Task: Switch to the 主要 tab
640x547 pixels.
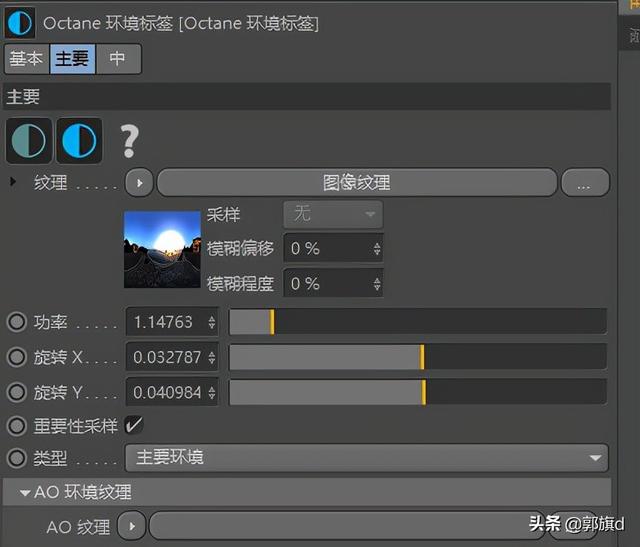Action: [x=72, y=59]
